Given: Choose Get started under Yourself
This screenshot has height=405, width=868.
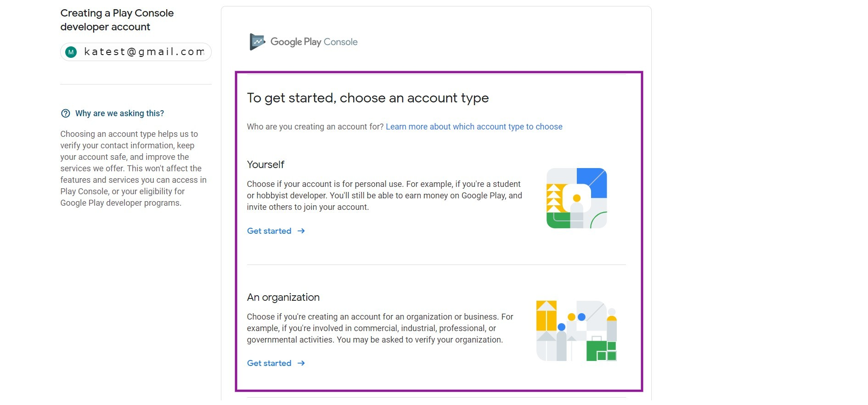Looking at the screenshot, I should [269, 231].
